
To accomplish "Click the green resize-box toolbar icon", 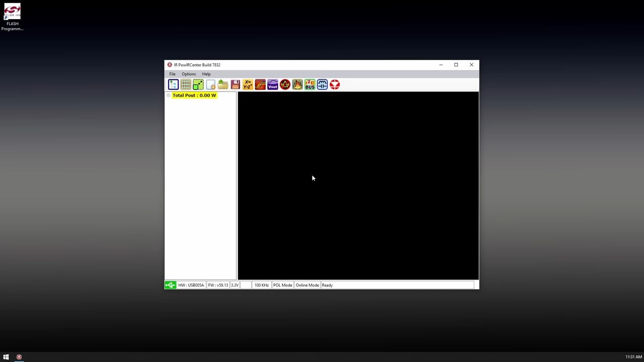I will pos(198,84).
